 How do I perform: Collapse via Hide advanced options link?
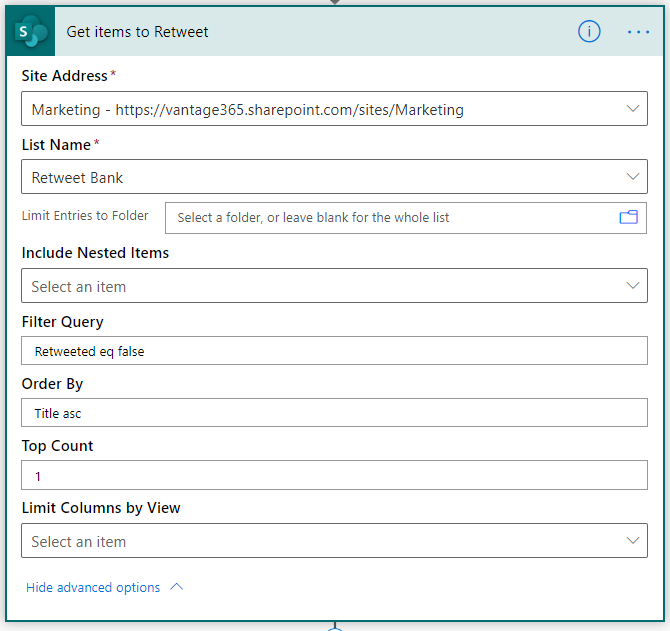(x=93, y=587)
